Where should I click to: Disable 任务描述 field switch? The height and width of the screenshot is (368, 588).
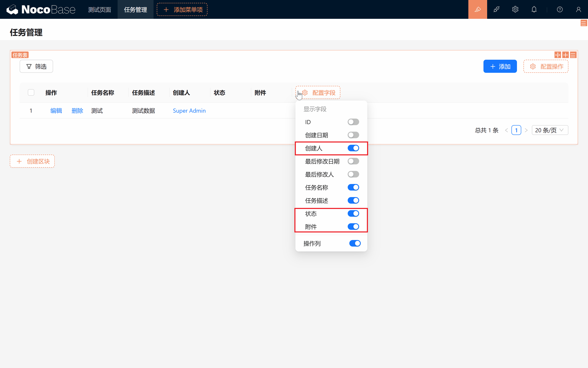(x=353, y=201)
